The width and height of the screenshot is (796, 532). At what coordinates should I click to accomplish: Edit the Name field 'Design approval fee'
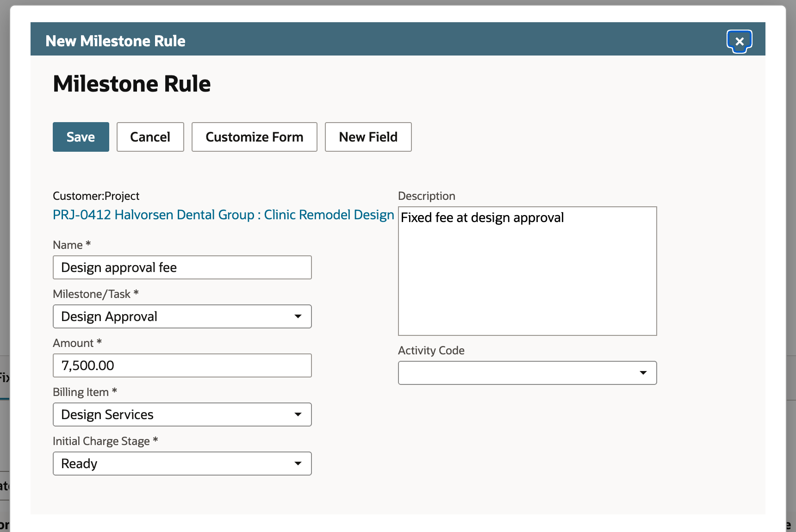[x=182, y=267]
